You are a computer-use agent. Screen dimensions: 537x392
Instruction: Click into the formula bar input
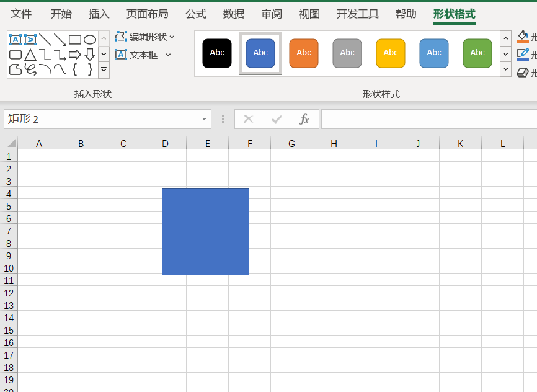tap(428, 119)
